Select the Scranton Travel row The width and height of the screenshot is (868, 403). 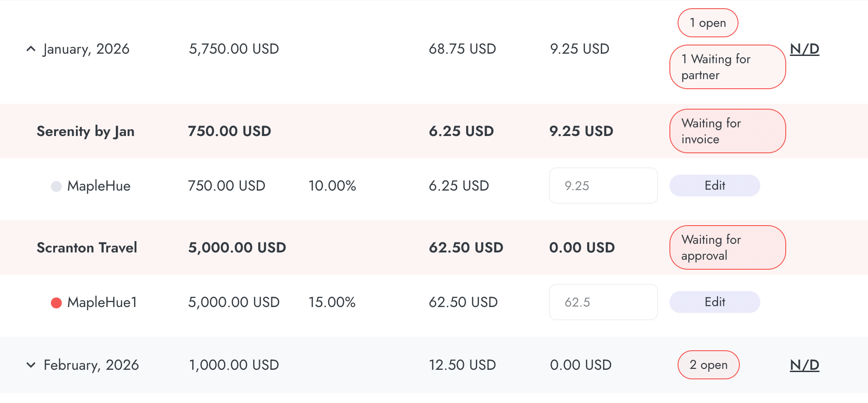click(87, 247)
